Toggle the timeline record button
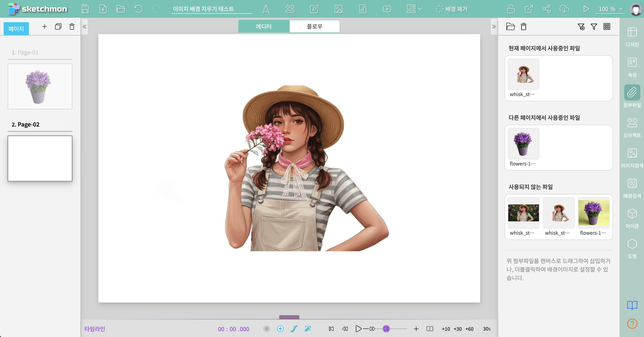 pos(266,329)
